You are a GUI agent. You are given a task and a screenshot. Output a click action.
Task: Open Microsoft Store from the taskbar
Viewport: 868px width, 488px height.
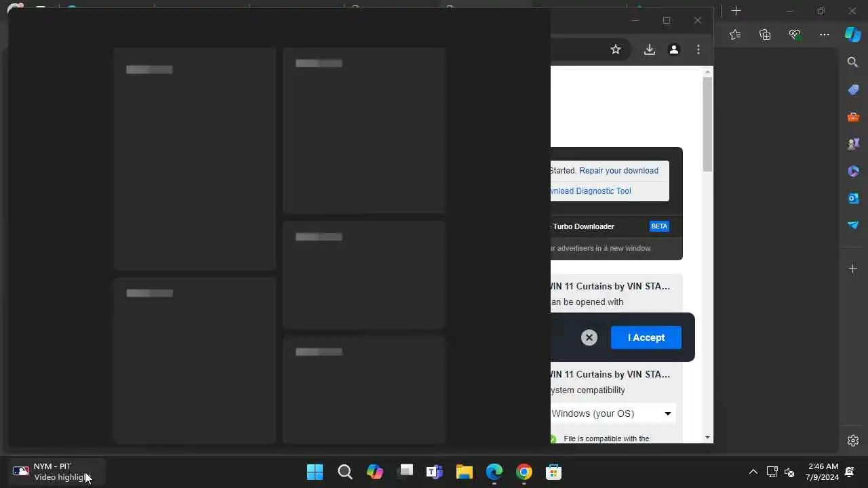click(x=553, y=472)
